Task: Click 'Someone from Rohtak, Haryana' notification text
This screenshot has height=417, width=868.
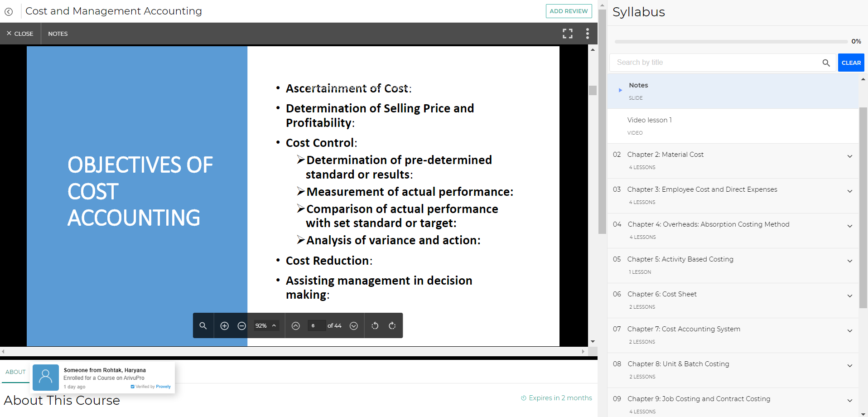Action: click(x=105, y=370)
